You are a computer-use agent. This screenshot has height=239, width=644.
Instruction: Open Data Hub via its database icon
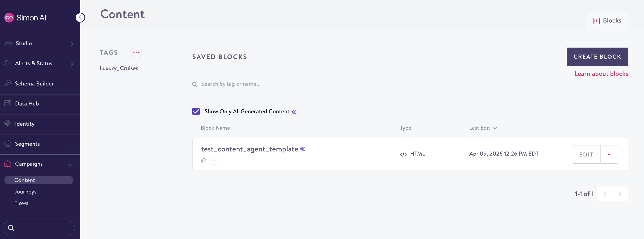point(8,103)
